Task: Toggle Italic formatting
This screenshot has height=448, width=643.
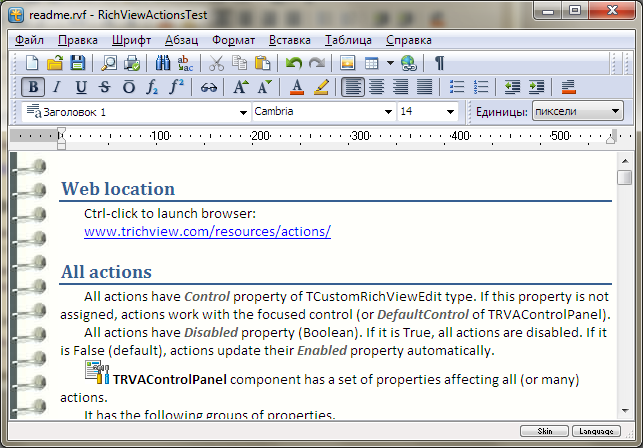Action: (x=57, y=87)
